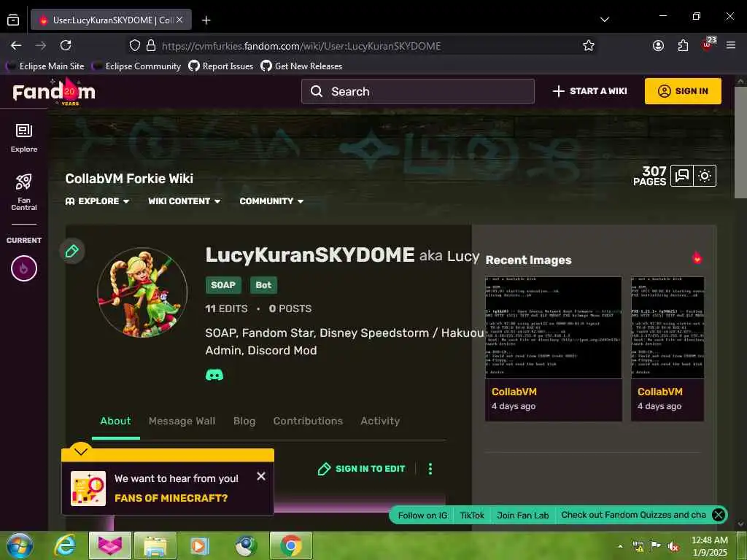Image resolution: width=747 pixels, height=560 pixels.
Task: Click SIGN IN TO EDIT
Action: point(362,469)
